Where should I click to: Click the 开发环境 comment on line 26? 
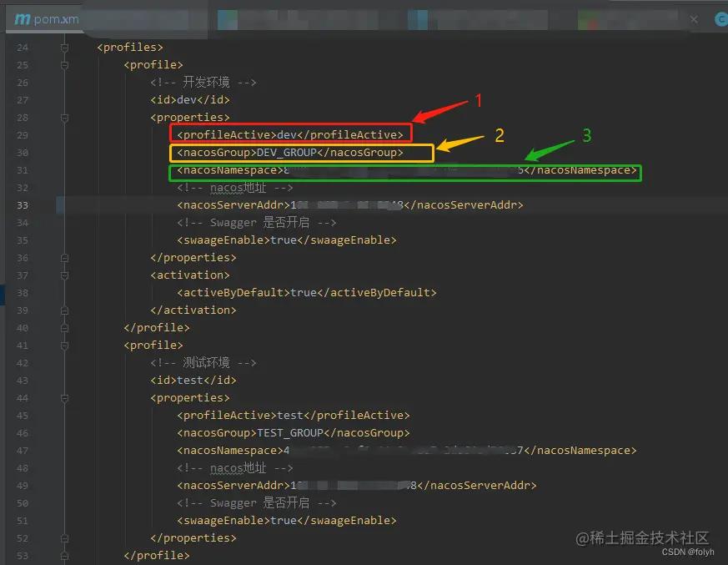(x=203, y=83)
